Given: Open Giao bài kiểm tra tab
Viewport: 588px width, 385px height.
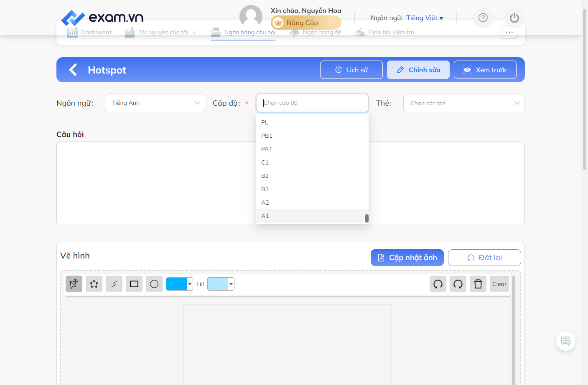Looking at the screenshot, I should (x=385, y=32).
